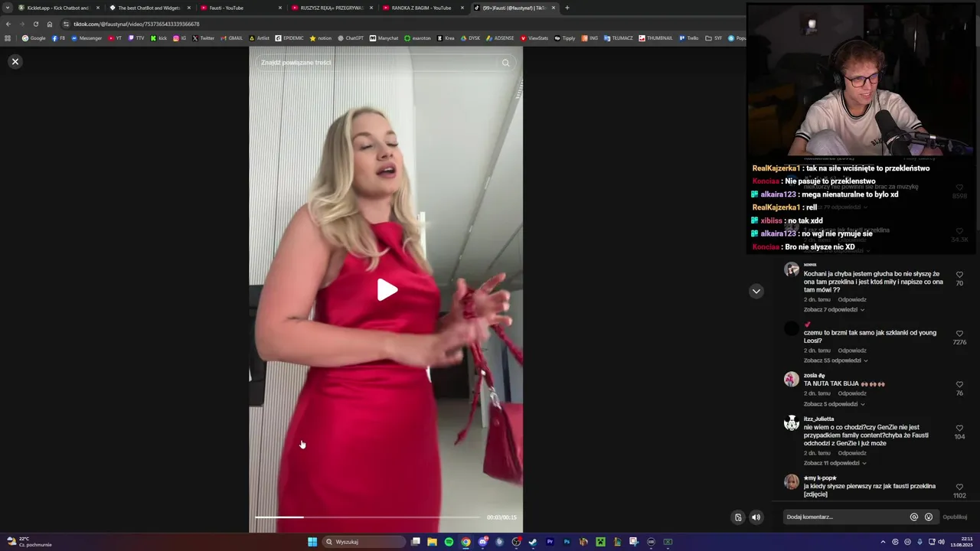Open the Twitter bookmark
The height and width of the screenshot is (551, 980).
click(204, 38)
